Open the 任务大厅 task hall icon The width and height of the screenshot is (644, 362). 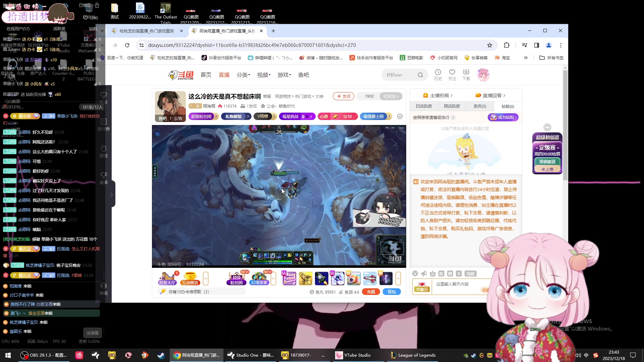point(167,279)
